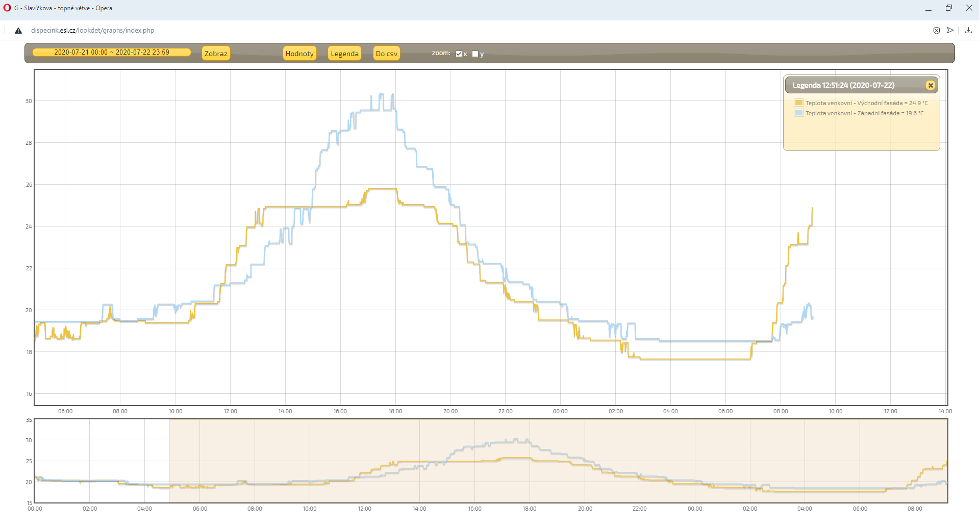Open the Hodnoty values panel
The width and height of the screenshot is (980, 530).
pyautogui.click(x=299, y=54)
